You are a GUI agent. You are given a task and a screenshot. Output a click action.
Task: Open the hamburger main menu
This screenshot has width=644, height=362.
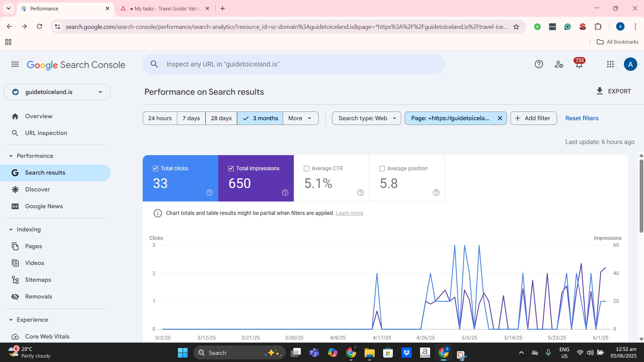click(x=15, y=64)
